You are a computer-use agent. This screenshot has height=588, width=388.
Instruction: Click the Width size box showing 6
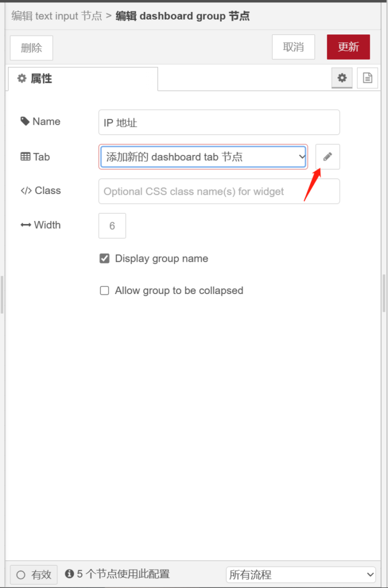pos(112,226)
